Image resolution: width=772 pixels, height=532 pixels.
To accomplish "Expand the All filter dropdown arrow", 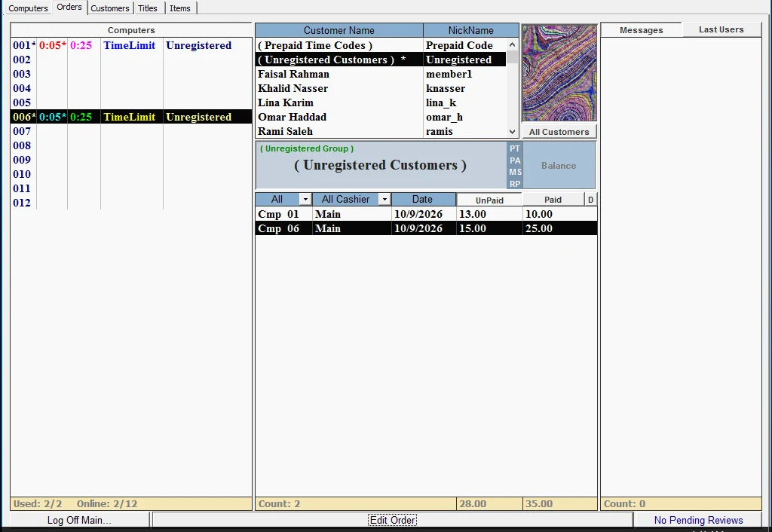I will [305, 200].
